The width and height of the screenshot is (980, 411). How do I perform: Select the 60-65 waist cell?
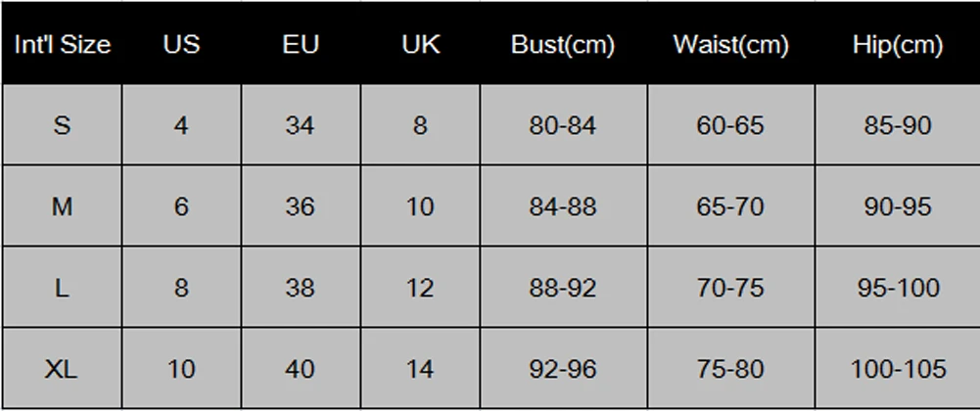click(729, 125)
